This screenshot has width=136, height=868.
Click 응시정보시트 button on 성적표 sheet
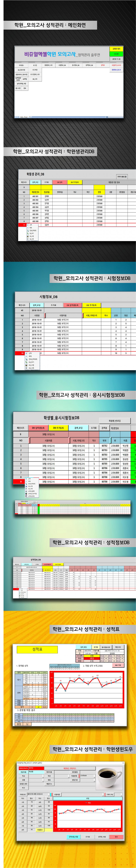click(106, 647)
